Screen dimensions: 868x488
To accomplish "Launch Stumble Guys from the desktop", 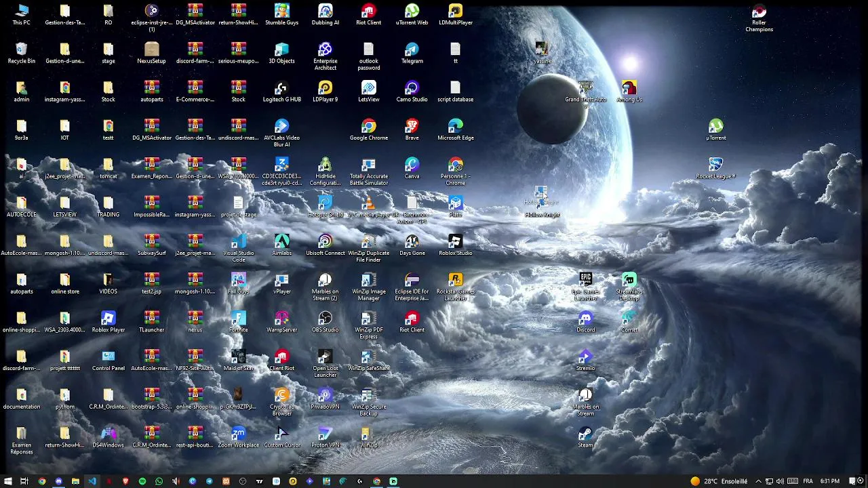I will pyautogui.click(x=281, y=15).
